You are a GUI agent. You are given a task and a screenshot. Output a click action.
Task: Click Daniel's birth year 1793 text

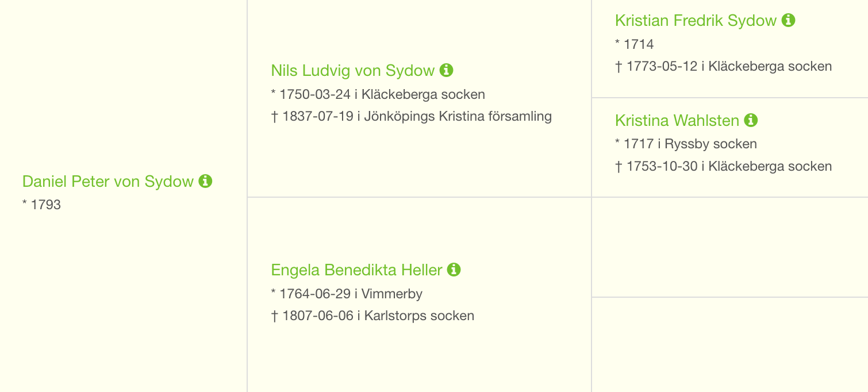[x=41, y=205]
